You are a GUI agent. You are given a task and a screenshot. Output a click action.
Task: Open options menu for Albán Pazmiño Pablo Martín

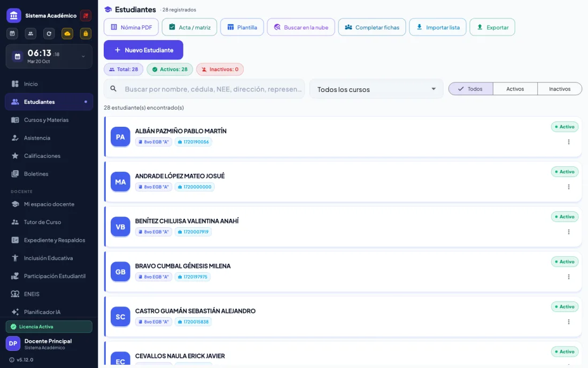click(x=569, y=142)
